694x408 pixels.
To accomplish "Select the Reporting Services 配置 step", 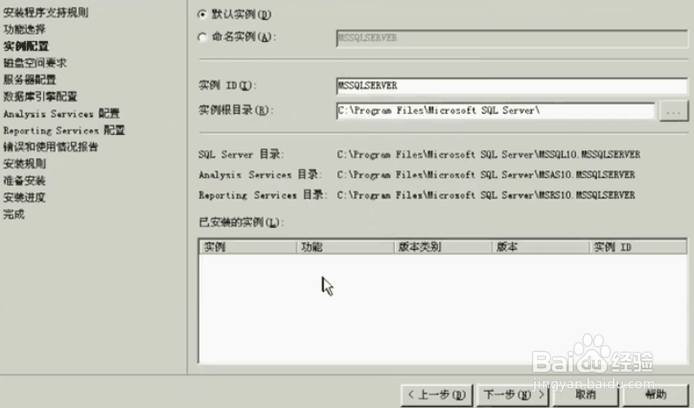I will [x=64, y=131].
